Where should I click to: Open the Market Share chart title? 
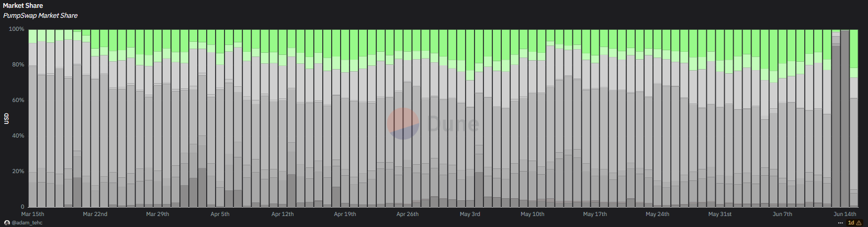pyautogui.click(x=23, y=6)
